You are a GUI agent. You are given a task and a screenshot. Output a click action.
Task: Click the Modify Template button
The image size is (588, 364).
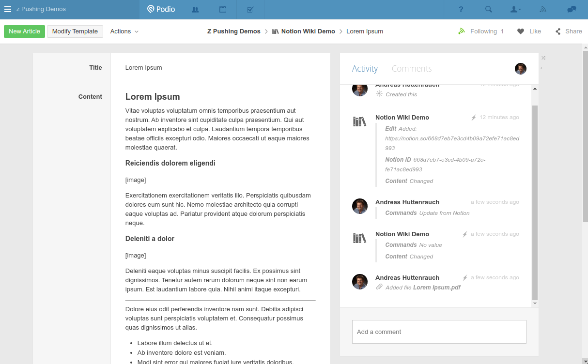pyautogui.click(x=75, y=31)
